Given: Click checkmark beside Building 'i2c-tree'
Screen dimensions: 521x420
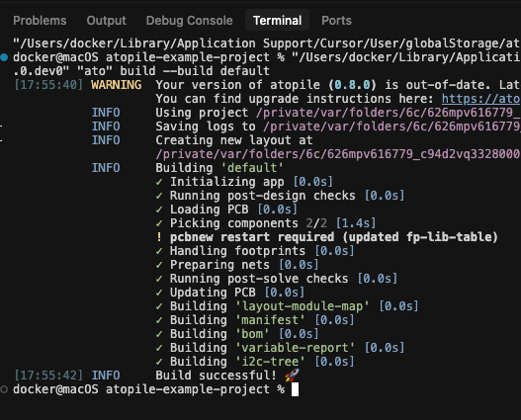Looking at the screenshot, I should click(x=159, y=362).
